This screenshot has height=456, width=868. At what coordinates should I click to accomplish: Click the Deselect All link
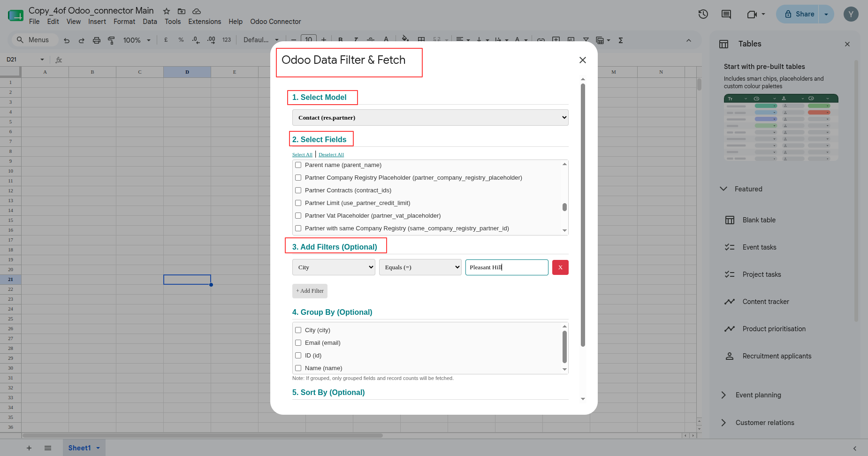[331, 155]
